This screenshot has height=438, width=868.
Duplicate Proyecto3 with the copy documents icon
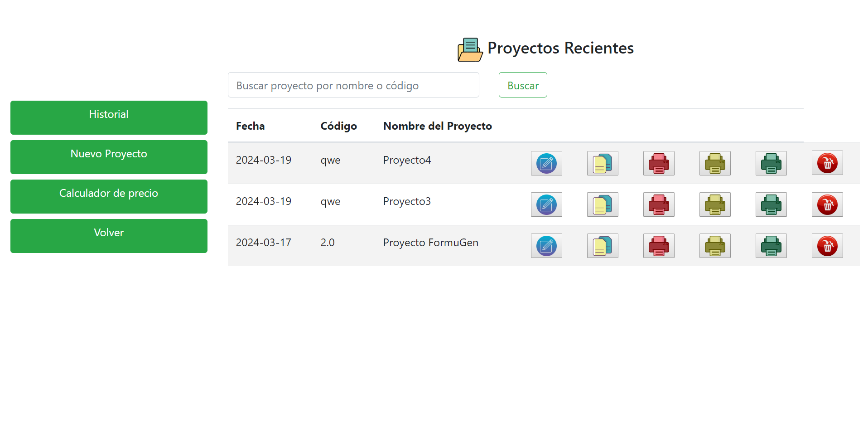[x=603, y=204]
